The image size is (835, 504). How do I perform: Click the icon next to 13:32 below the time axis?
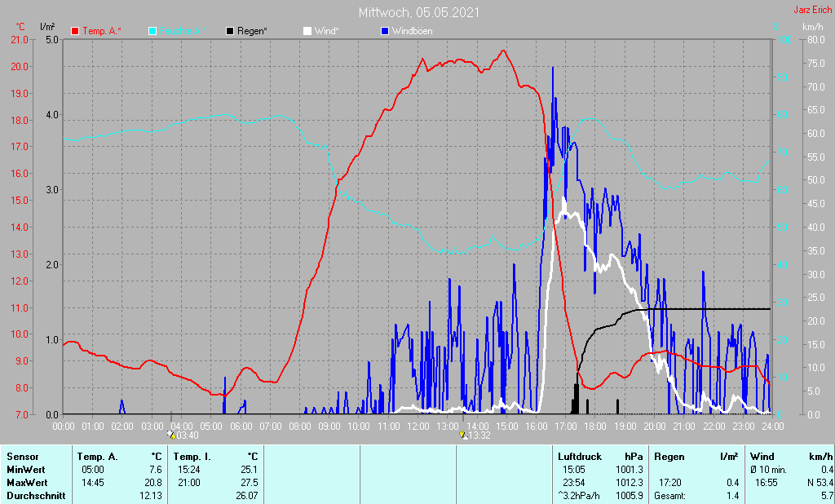click(463, 435)
